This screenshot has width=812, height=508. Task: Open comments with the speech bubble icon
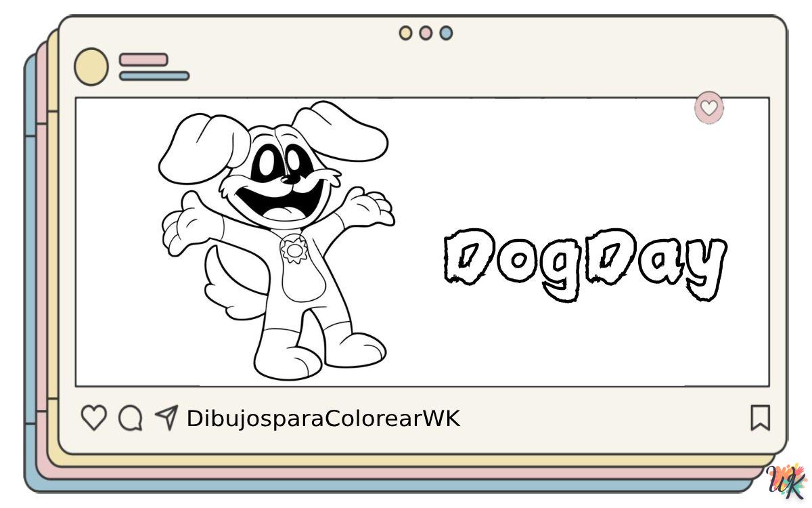click(x=130, y=418)
